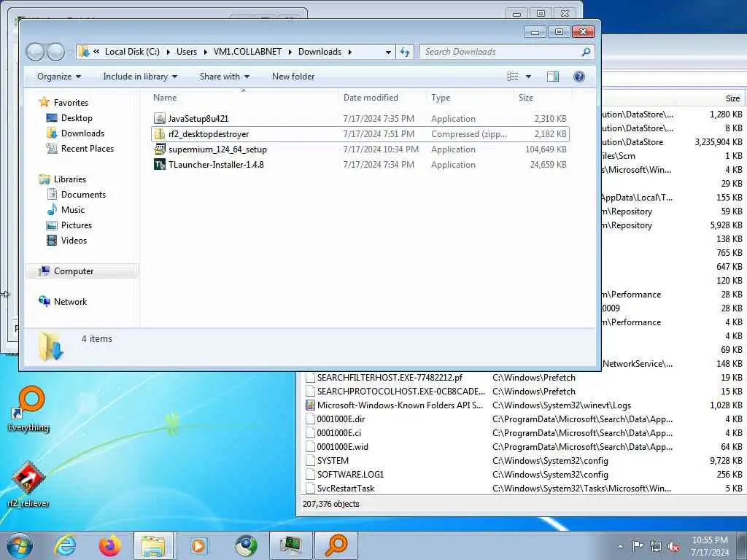Select Favorites in navigation pane
This screenshot has height=560, width=747.
coord(71,102)
